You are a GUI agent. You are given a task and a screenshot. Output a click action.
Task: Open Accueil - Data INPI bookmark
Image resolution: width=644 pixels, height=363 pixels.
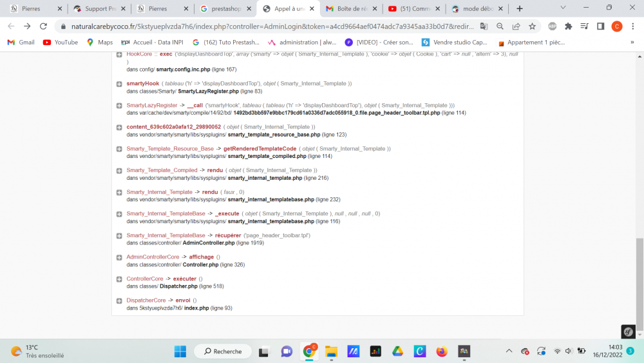coord(153,42)
